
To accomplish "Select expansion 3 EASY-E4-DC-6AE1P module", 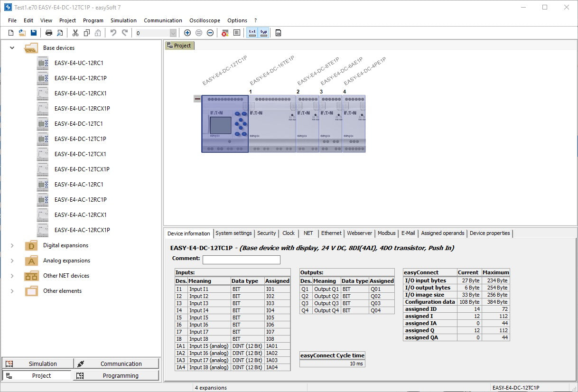I will [331, 124].
